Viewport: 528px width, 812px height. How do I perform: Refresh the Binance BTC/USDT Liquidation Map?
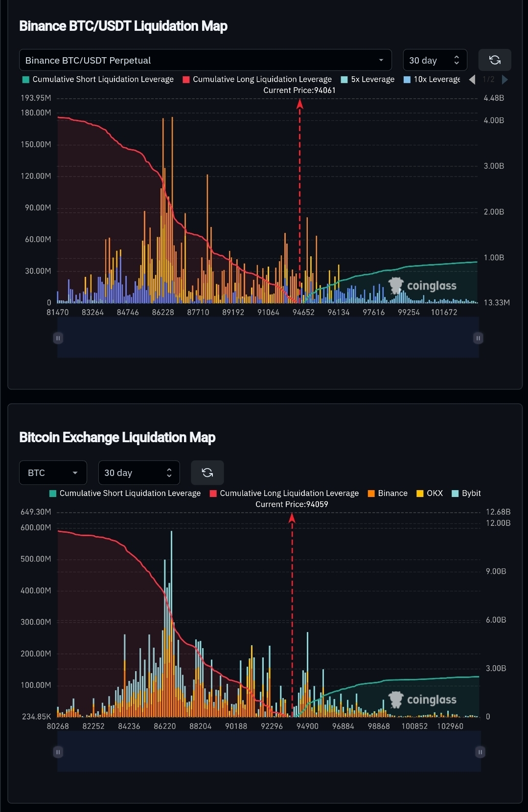click(x=495, y=60)
